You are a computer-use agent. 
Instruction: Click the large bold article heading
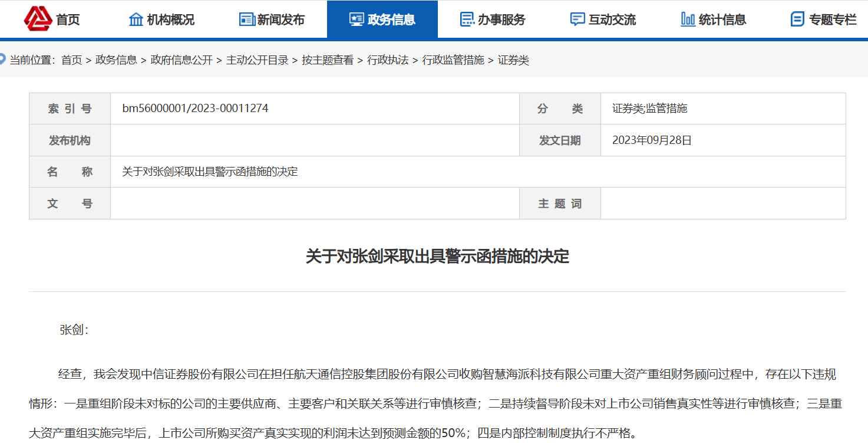(437, 257)
